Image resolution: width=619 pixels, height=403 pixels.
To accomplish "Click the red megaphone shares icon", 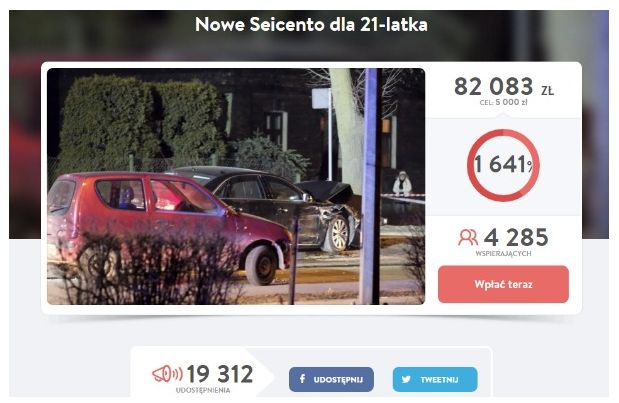I will (167, 374).
